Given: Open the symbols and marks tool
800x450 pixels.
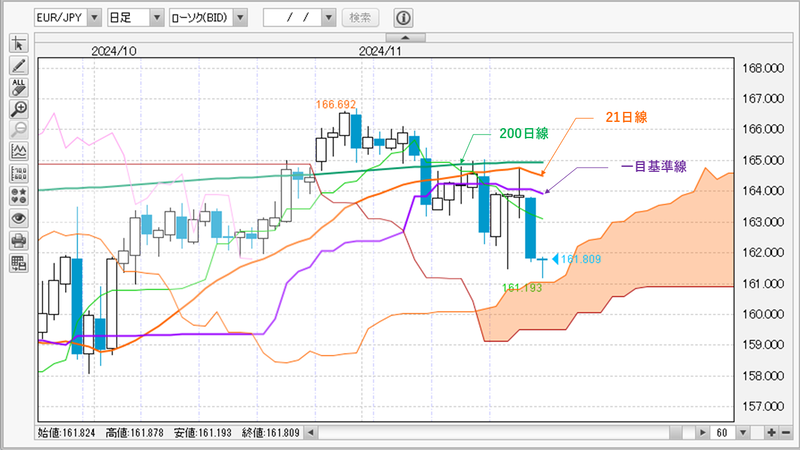Looking at the screenshot, I should [19, 196].
